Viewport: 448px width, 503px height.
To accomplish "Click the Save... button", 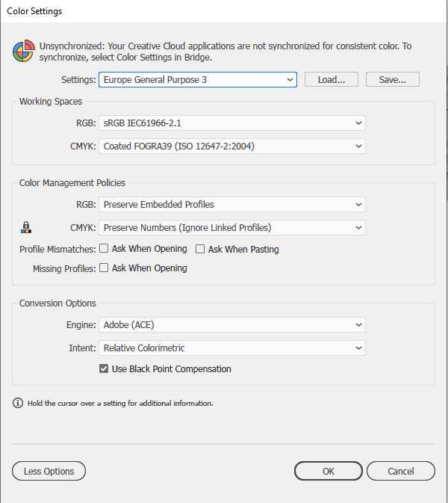I will 392,79.
